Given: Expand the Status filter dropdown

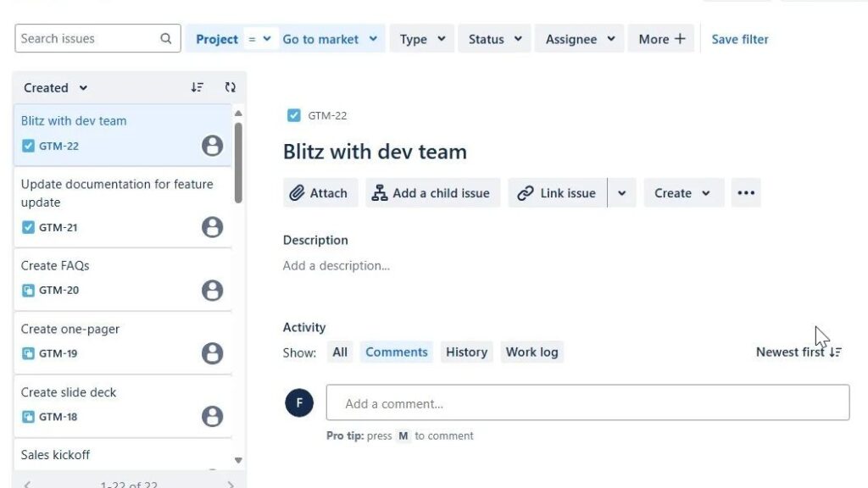Looking at the screenshot, I should [x=494, y=39].
